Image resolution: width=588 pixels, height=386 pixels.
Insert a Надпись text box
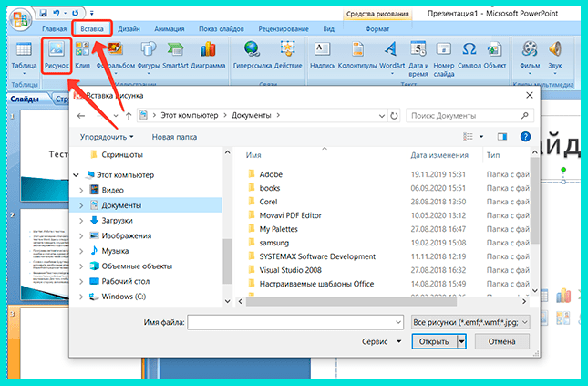click(x=323, y=55)
